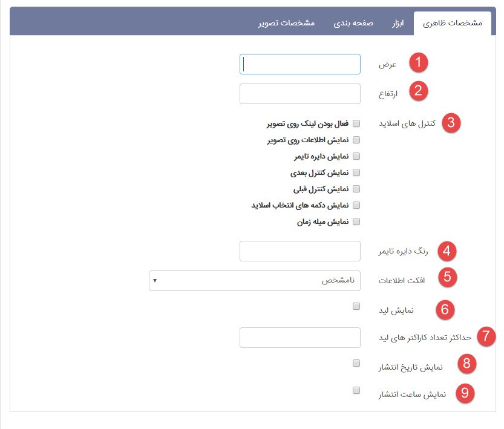Screen dimensions: 504x429
Task: Toggle نمایش دایره تایمر checkbox
Action: click(356, 156)
